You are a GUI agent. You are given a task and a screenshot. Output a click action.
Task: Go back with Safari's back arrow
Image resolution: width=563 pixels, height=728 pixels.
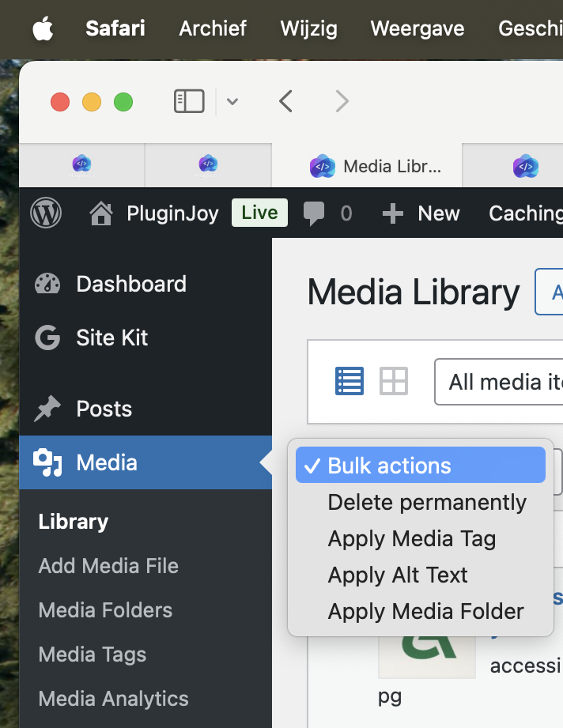point(286,101)
